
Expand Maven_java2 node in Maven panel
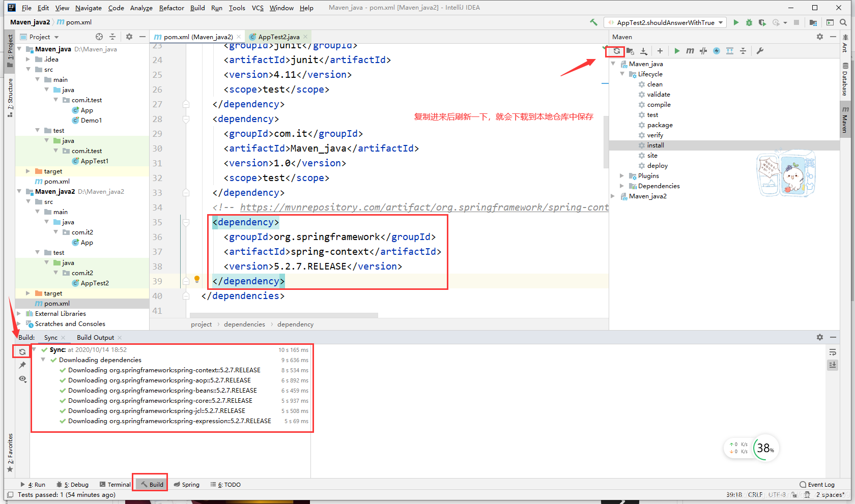(613, 196)
